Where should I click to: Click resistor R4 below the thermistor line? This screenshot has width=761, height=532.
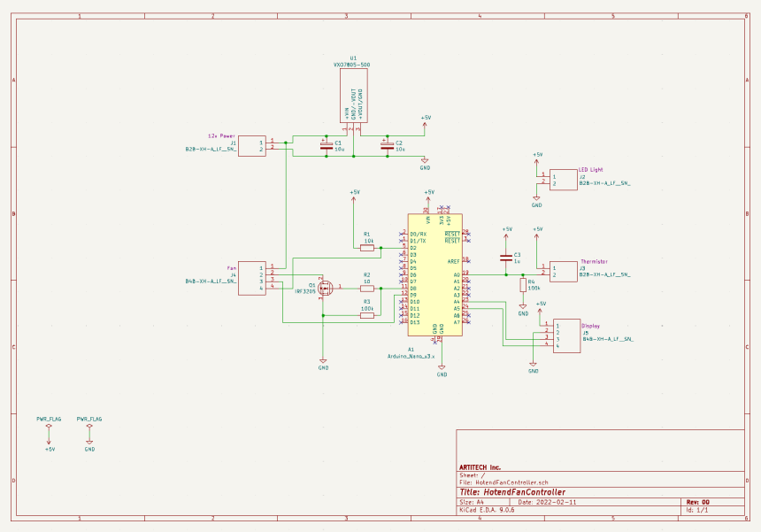tap(523, 285)
